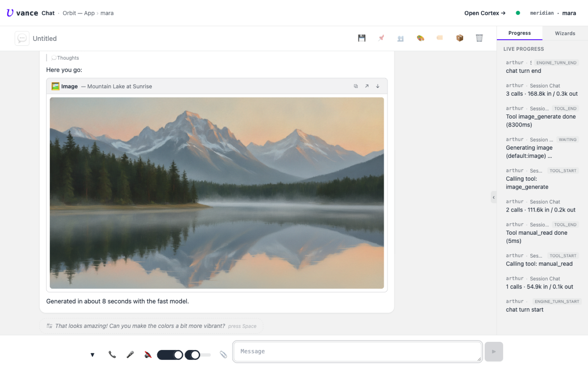588x368 pixels.
Task: Click into the Message input field
Action: click(x=357, y=351)
